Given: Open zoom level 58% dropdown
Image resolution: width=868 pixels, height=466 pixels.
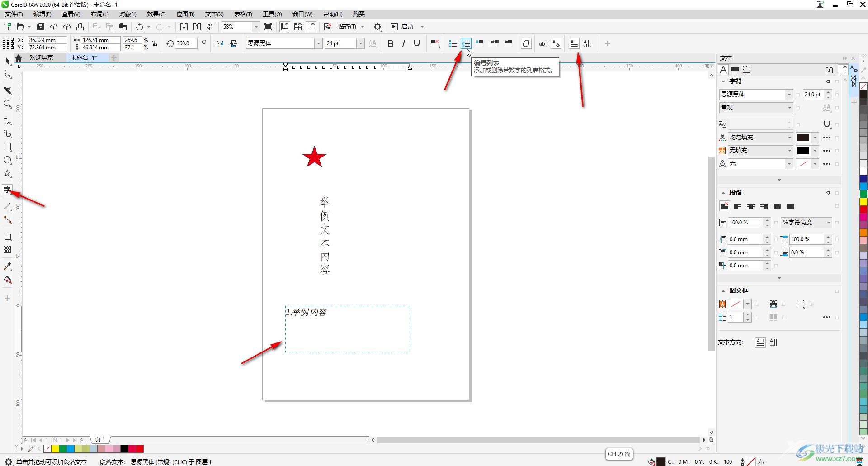Looking at the screenshot, I should 256,27.
